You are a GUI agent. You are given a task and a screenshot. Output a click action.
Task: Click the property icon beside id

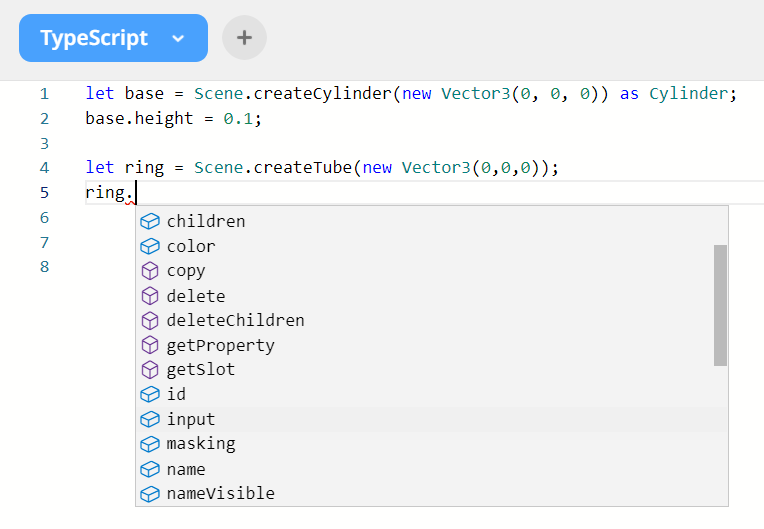pyautogui.click(x=150, y=394)
